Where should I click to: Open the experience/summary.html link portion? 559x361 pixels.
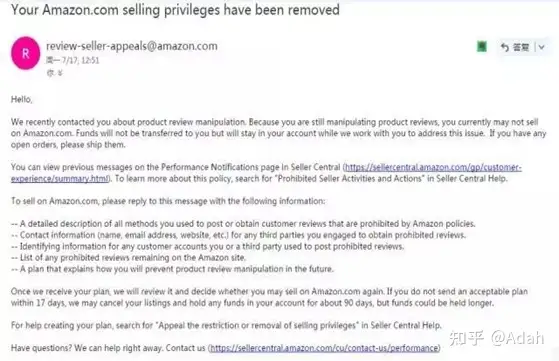point(60,179)
